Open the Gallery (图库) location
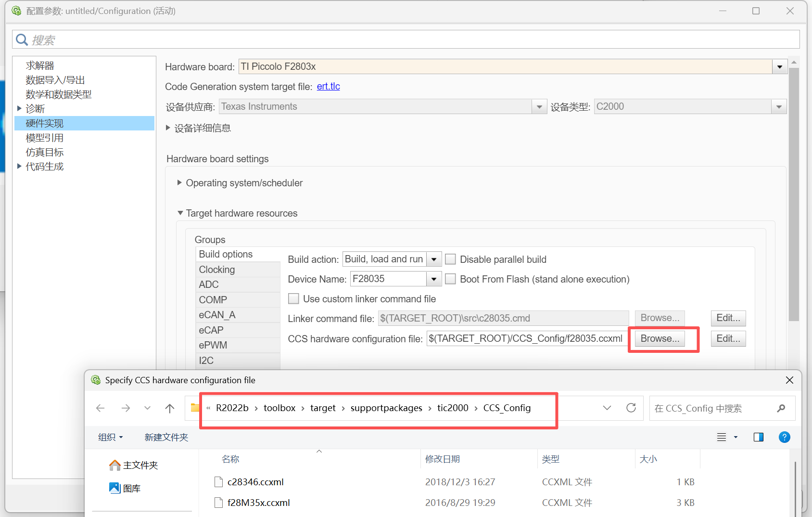Viewport: 812px width, 517px height. tap(125, 488)
